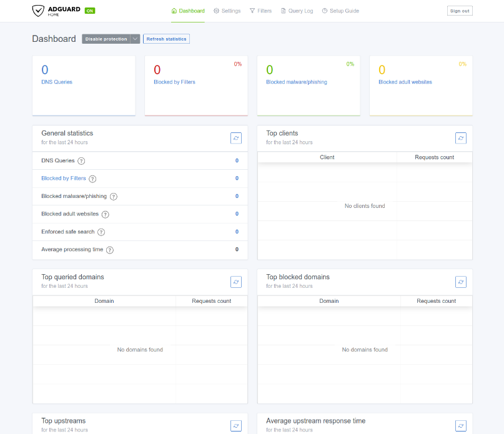Click help icon beside Average processing time
Screen dimensions: 504x434
click(110, 250)
